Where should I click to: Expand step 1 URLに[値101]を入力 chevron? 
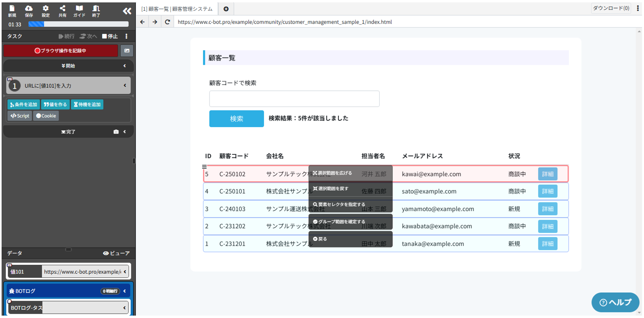coord(125,86)
